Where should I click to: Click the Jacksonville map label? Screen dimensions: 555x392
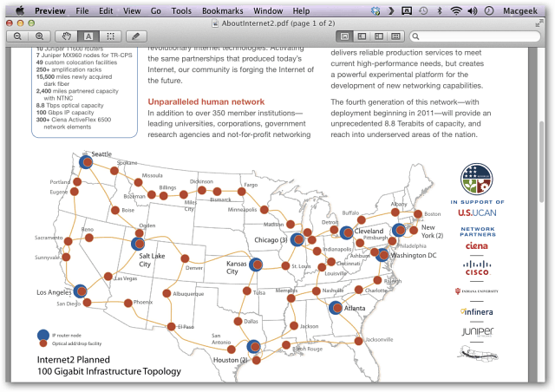pos(379,339)
